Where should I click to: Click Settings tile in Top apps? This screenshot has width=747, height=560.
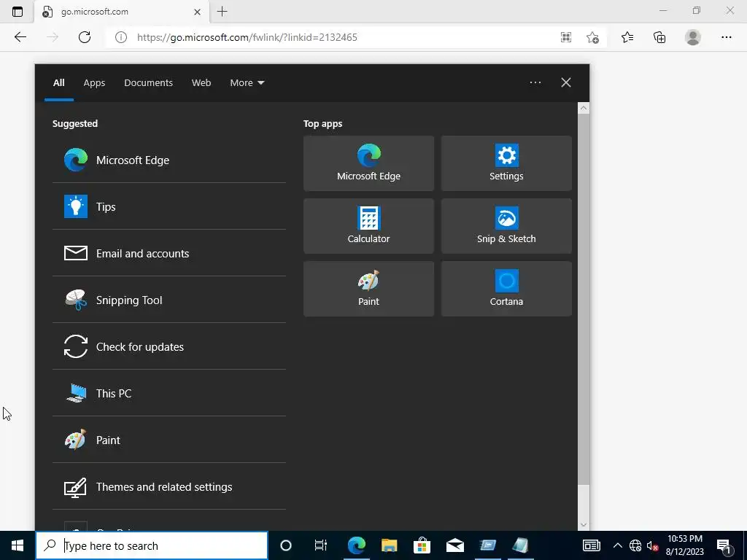point(506,163)
